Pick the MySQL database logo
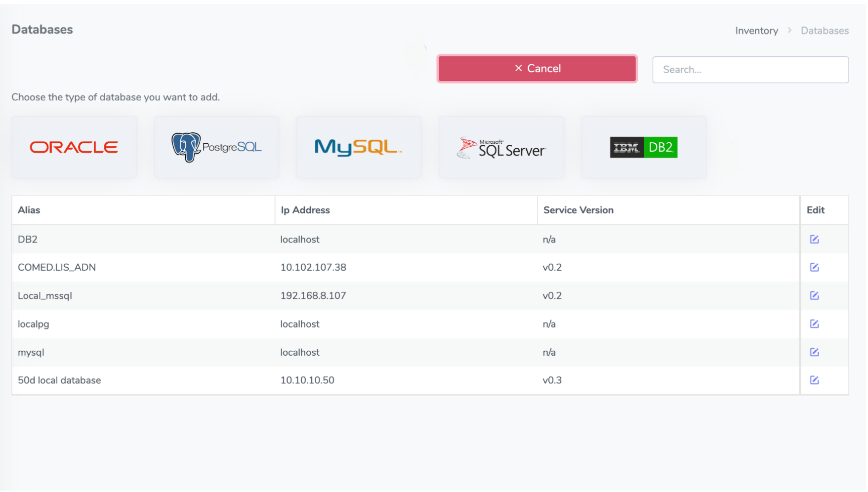This screenshot has height=492, width=868. point(359,147)
